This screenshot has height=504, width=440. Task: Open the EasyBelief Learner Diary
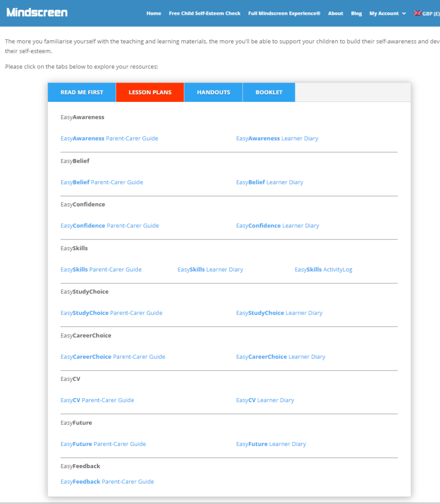click(270, 182)
